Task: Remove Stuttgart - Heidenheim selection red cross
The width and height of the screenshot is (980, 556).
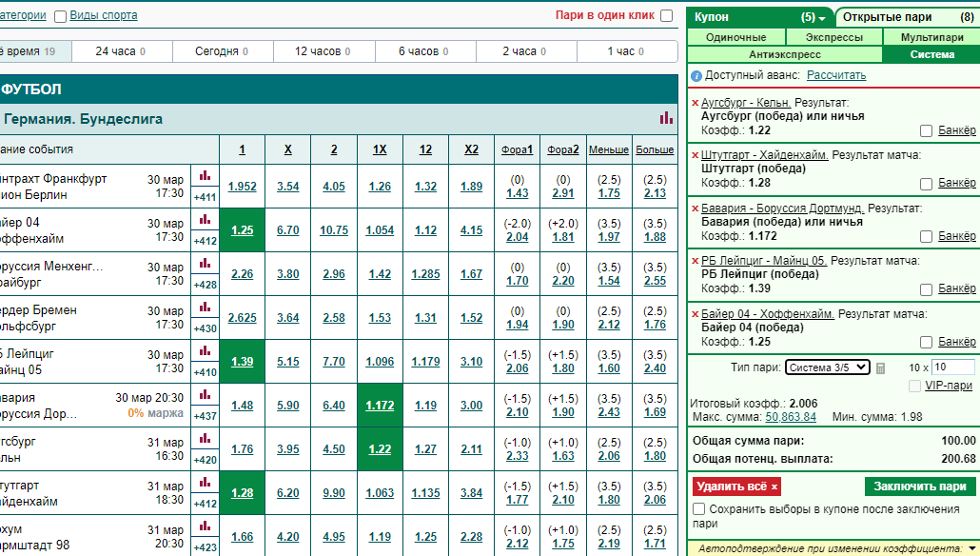Action: pos(695,155)
